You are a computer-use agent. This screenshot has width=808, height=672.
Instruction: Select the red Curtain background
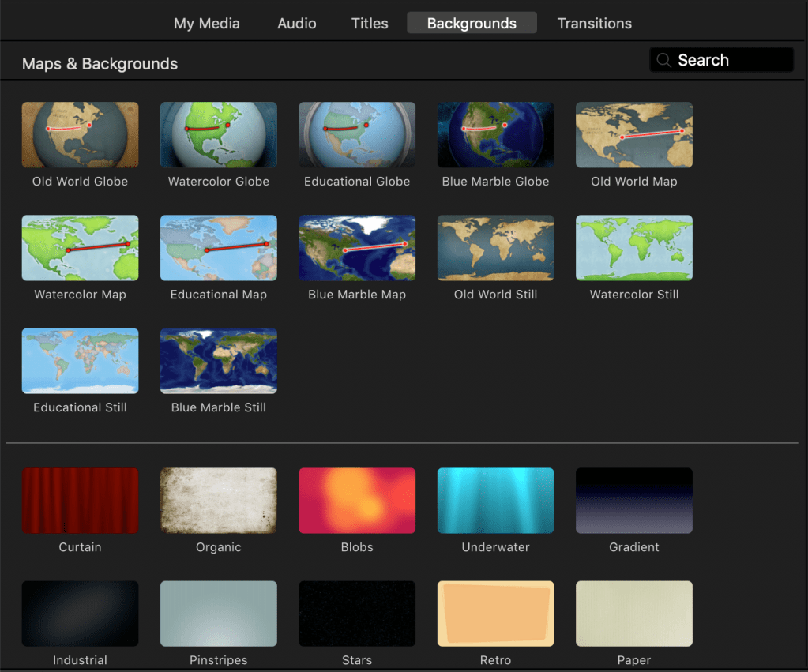point(80,501)
